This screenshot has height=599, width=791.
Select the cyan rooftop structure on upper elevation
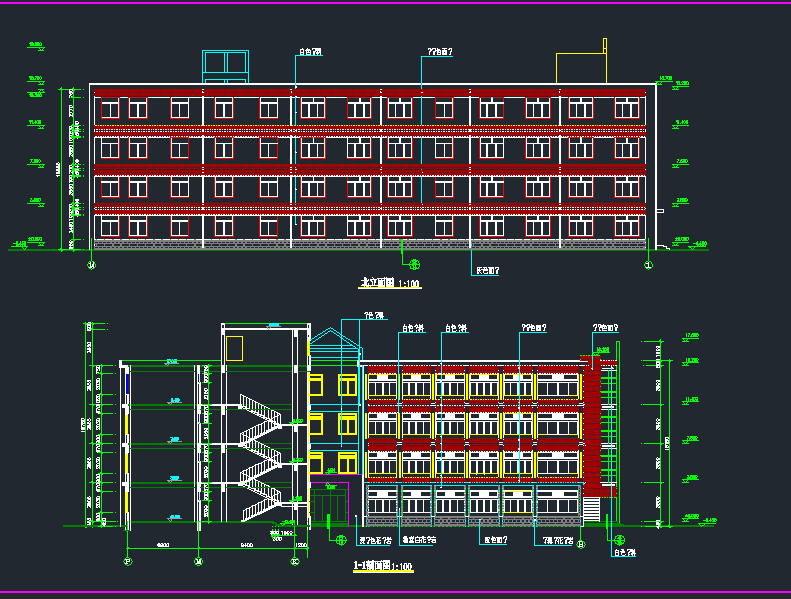225,66
